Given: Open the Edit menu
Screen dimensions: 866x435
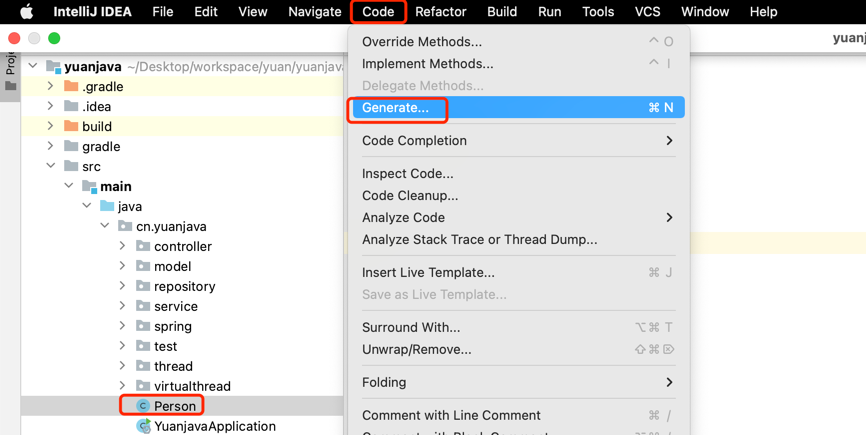Looking at the screenshot, I should click(x=206, y=12).
